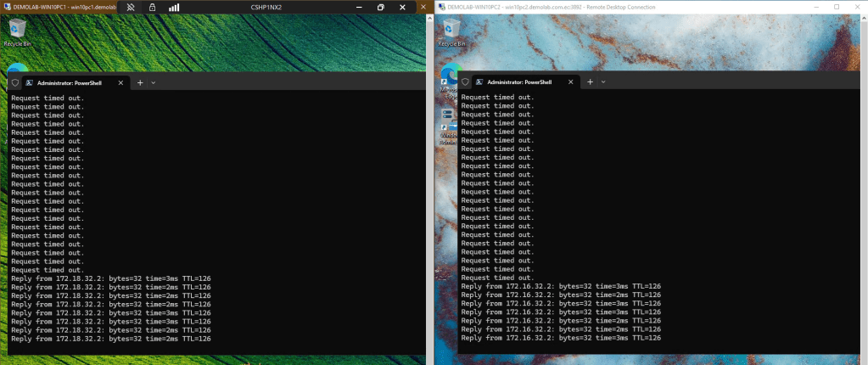Toggle the connection bar pin in WIN10PC1 session

(x=131, y=7)
